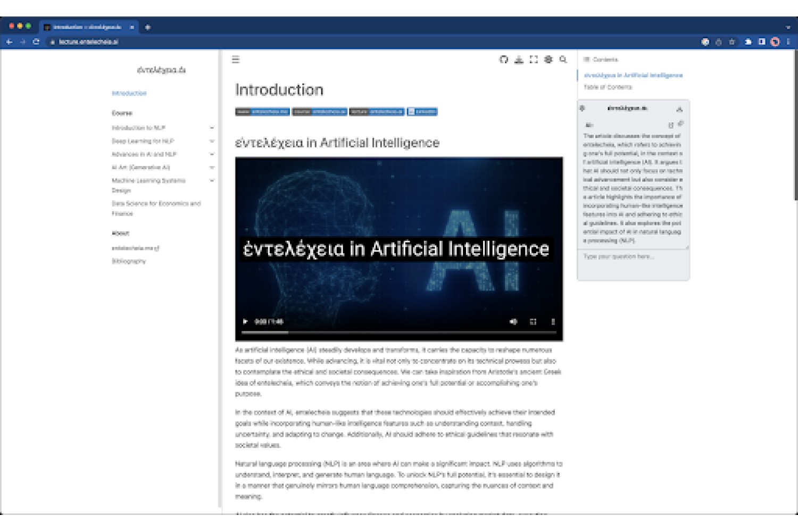The width and height of the screenshot is (798, 532).
Task: Open the entelecheia.me external link
Action: tap(135, 248)
